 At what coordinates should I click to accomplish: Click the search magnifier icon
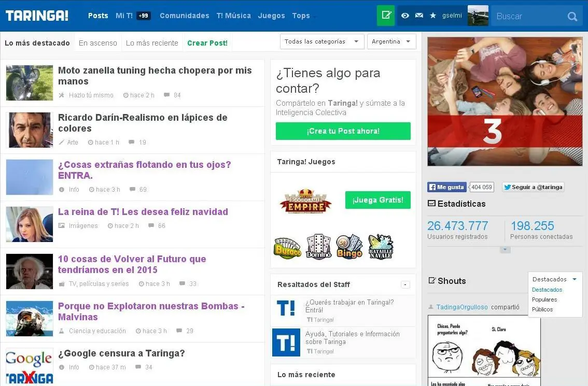tap(572, 16)
